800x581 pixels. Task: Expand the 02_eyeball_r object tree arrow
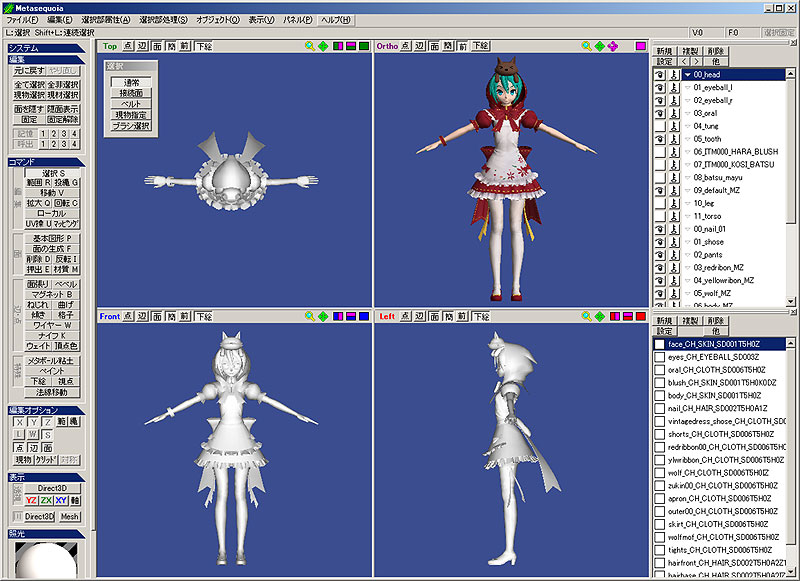[x=687, y=100]
